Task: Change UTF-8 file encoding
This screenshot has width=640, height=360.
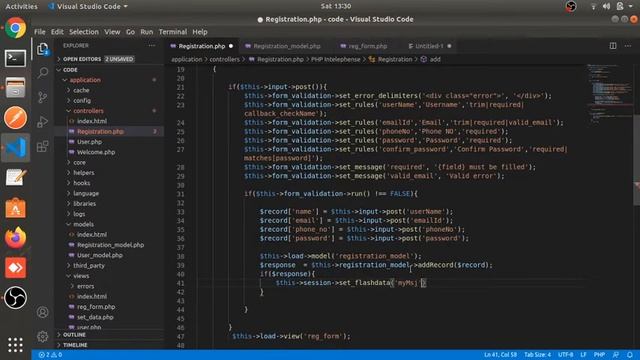Action: [565, 355]
